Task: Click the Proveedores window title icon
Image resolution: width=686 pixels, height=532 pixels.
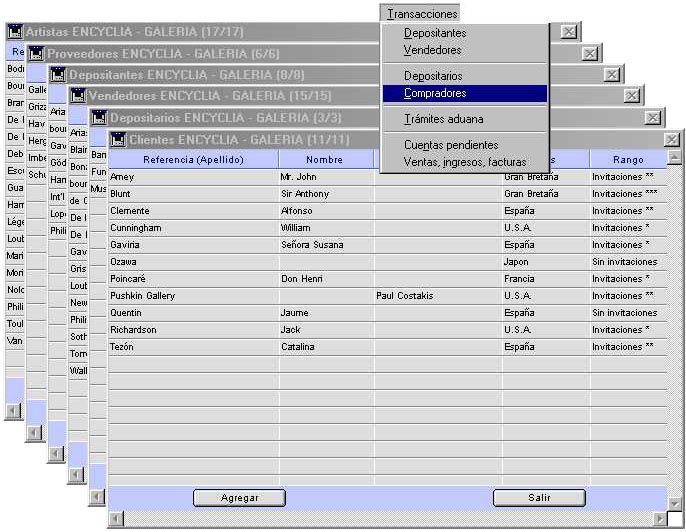Action: (x=36, y=53)
